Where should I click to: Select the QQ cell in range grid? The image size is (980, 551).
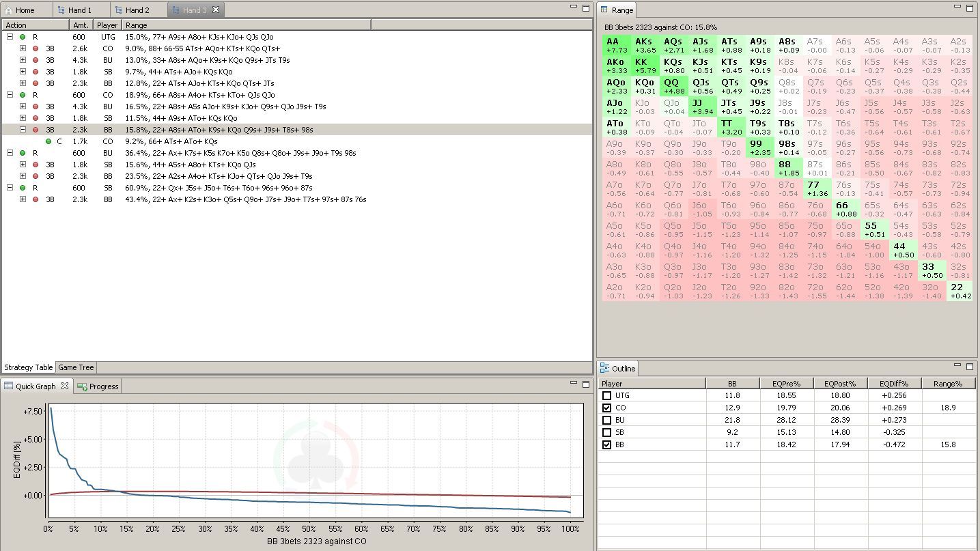click(674, 86)
